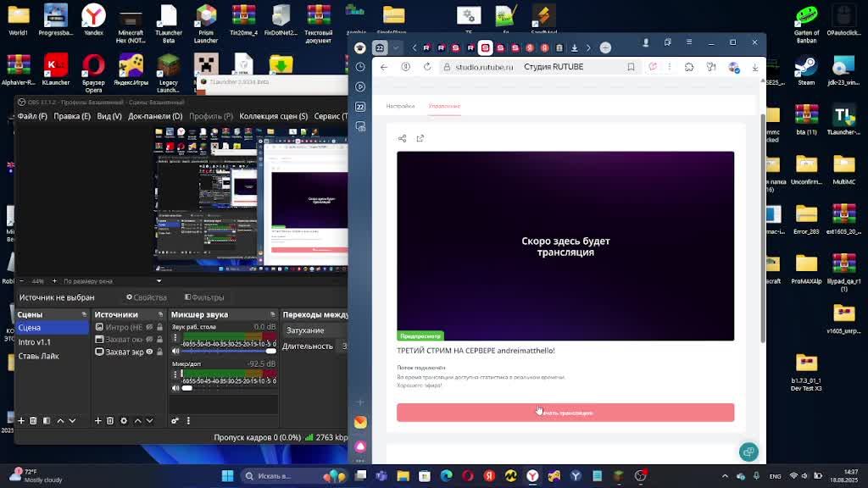Open OBS Коллекция сцен menu
Screen dimensions: 868x488
pyautogui.click(x=274, y=116)
